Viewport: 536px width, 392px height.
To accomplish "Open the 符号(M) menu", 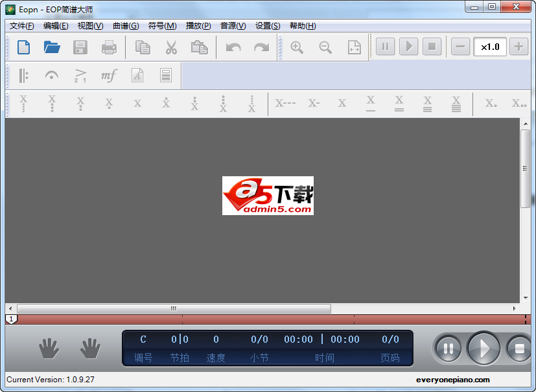I will 163,26.
